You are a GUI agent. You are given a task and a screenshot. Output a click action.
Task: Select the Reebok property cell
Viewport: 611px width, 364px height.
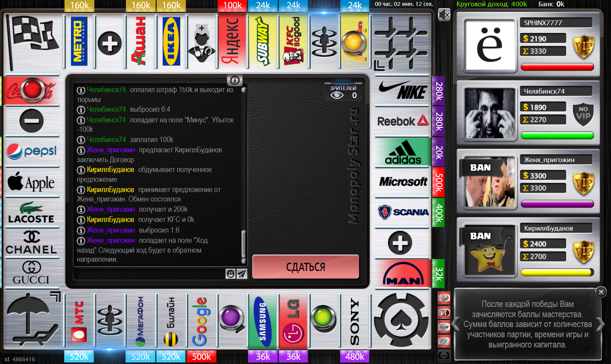(402, 121)
